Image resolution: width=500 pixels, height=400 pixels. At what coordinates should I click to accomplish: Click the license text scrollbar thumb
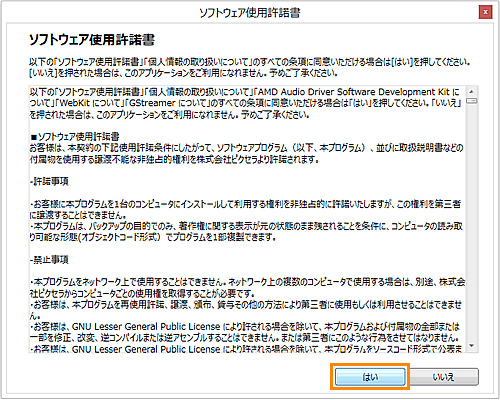tap(471, 101)
